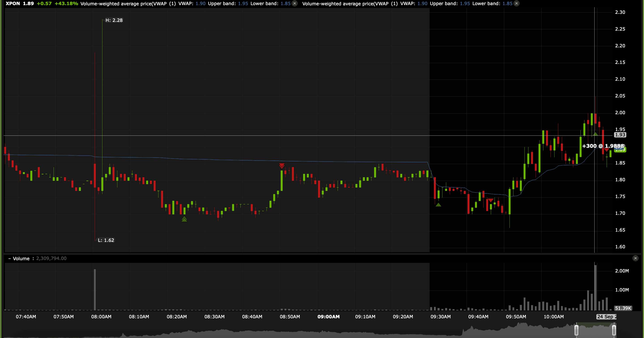644x338 pixels.
Task: Click the 1.93 crosshair price tag
Action: (x=620, y=135)
